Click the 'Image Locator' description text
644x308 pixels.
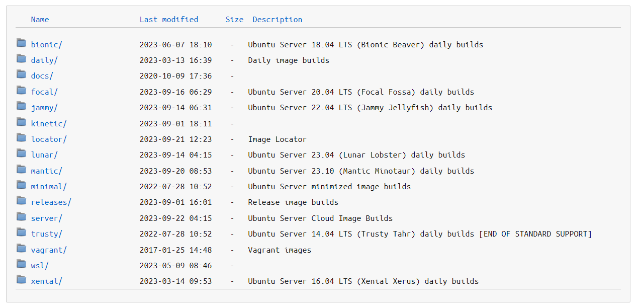278,139
